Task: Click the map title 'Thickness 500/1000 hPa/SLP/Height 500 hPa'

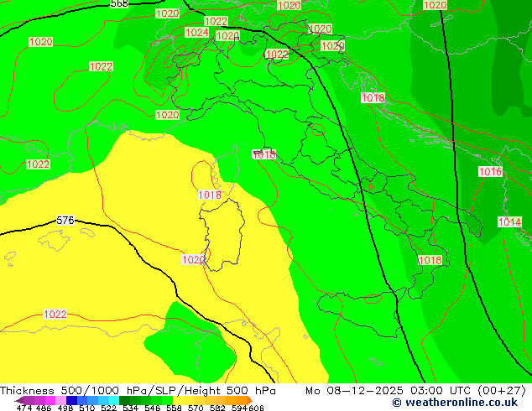Action: pyautogui.click(x=138, y=391)
